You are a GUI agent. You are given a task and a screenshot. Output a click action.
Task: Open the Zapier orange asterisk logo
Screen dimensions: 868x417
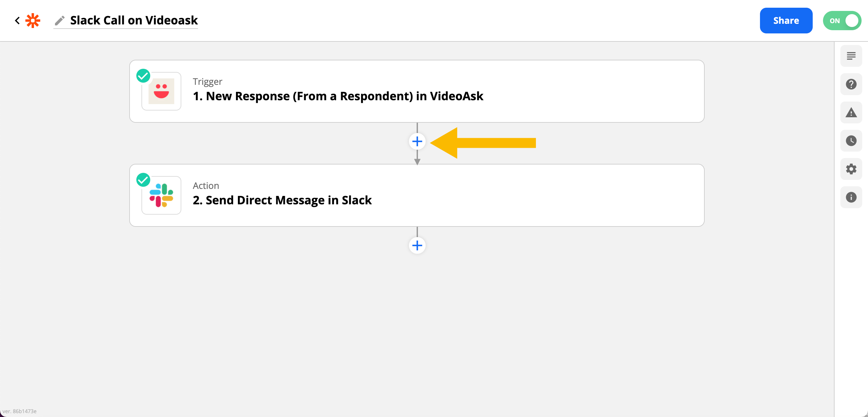tap(33, 21)
